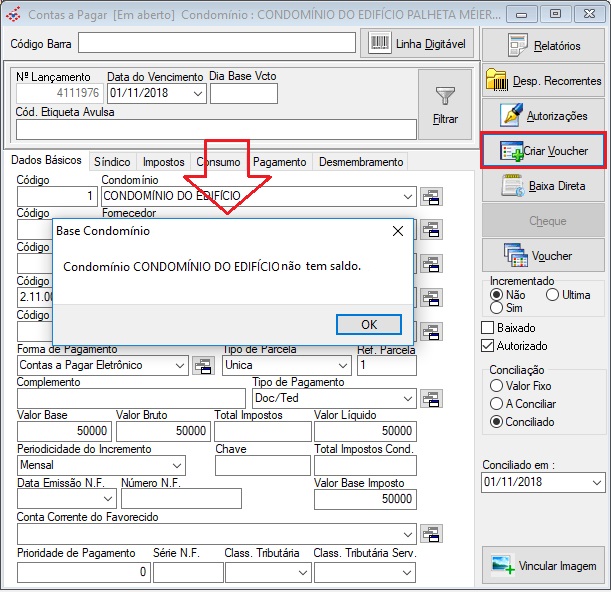Expand the Data do Vencimento date dropdown
611x592 pixels.
197,94
